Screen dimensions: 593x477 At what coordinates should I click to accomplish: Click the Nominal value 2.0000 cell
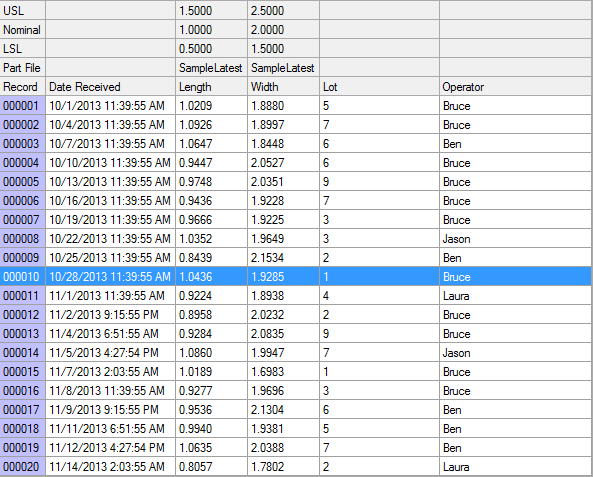[284, 30]
